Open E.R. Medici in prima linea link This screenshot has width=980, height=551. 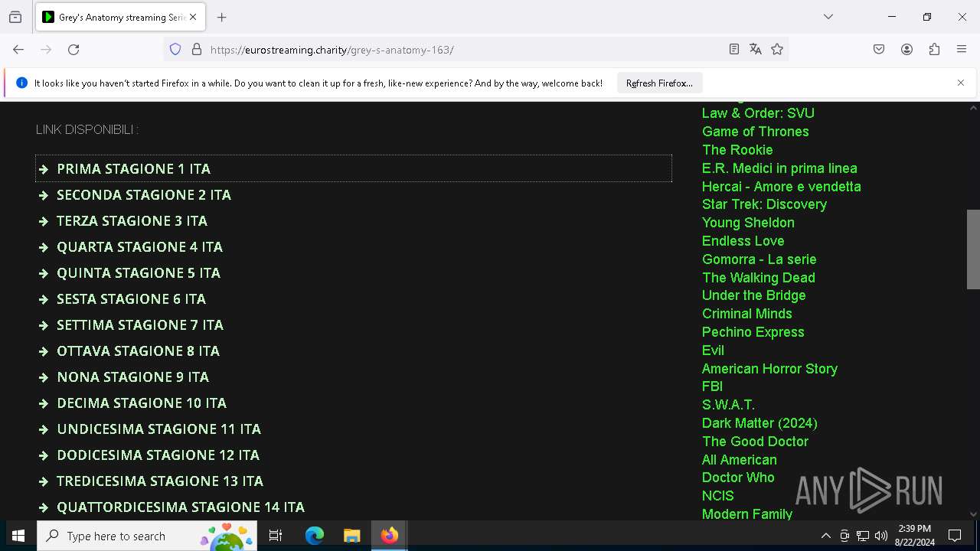[x=779, y=168]
